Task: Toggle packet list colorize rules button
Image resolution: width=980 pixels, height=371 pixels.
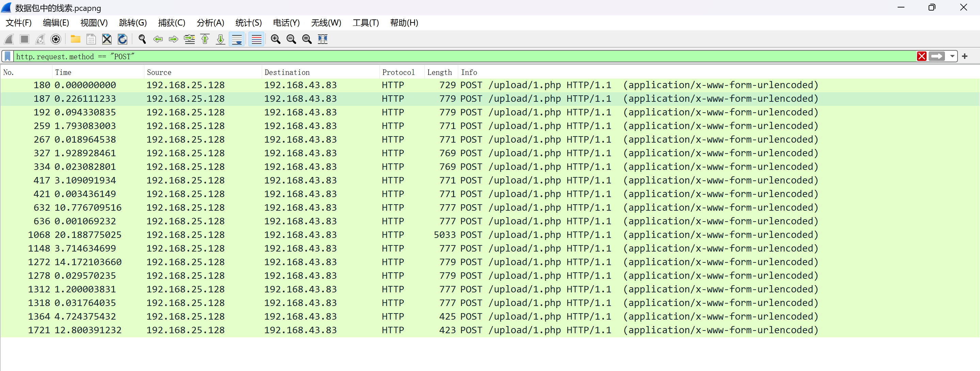Action: click(256, 39)
